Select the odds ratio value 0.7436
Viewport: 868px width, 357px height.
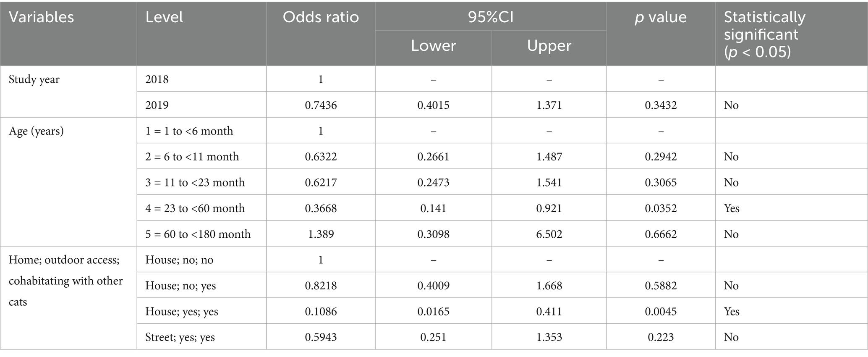pyautogui.click(x=321, y=105)
